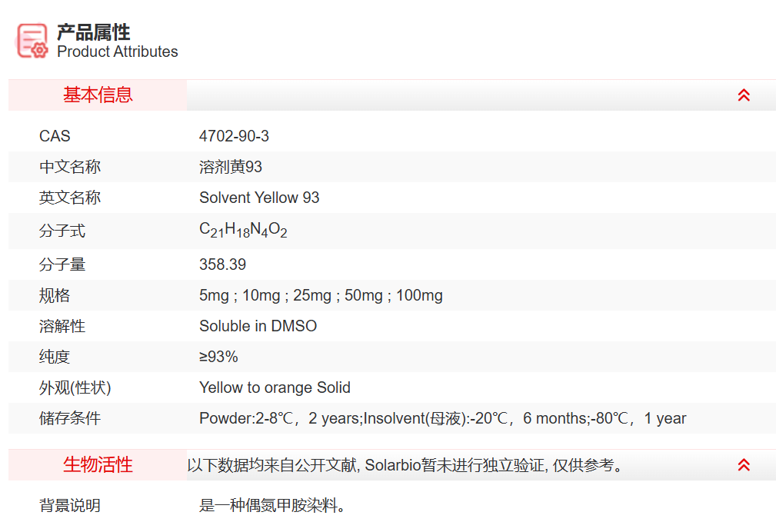The image size is (776, 532).
Task: Select the 基本信息 section header
Action: (x=98, y=95)
